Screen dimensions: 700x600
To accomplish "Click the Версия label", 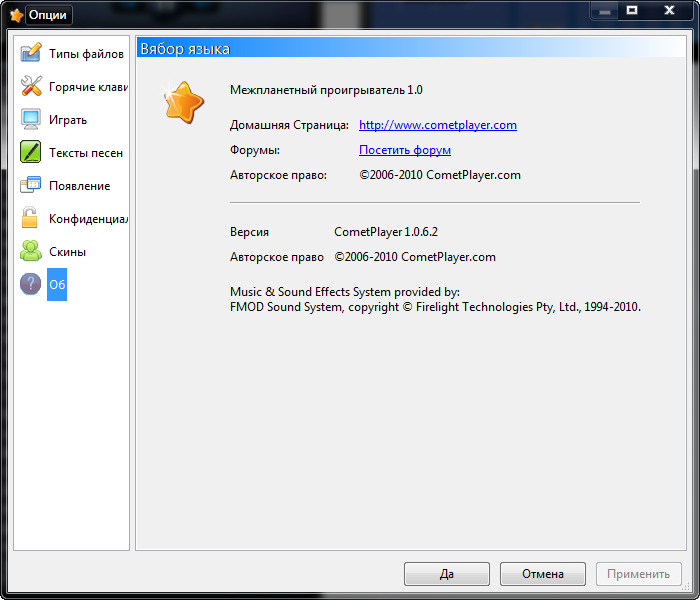I will point(250,232).
